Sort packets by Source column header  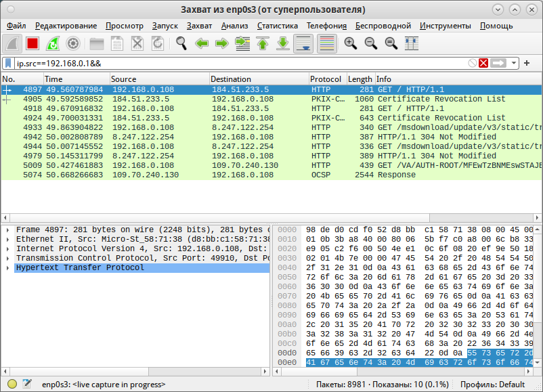click(x=160, y=79)
